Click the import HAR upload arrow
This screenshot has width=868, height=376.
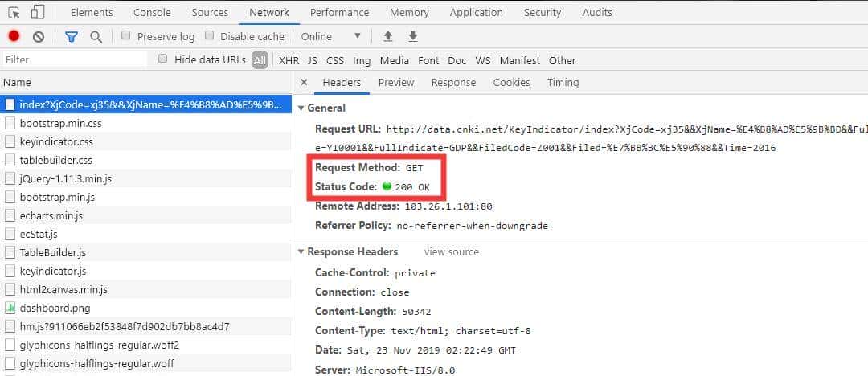click(388, 36)
